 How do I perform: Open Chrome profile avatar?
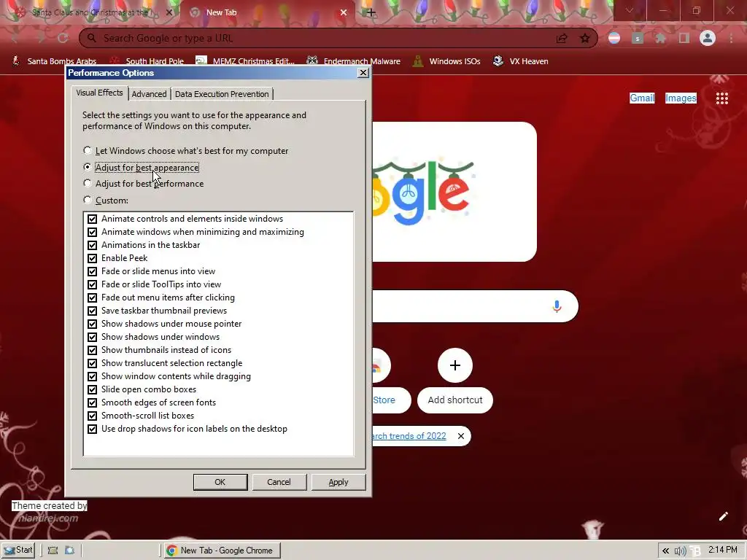[708, 38]
